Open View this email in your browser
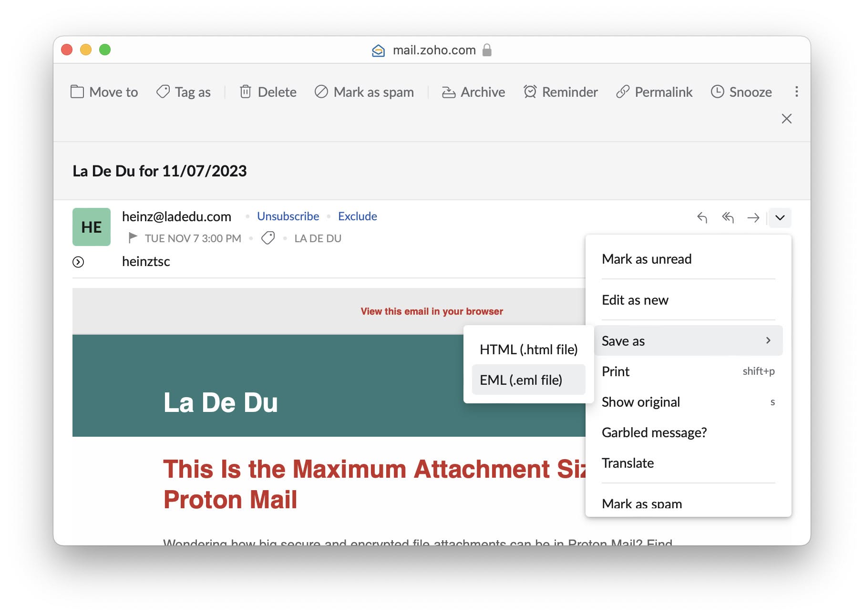This screenshot has height=616, width=864. click(x=432, y=311)
